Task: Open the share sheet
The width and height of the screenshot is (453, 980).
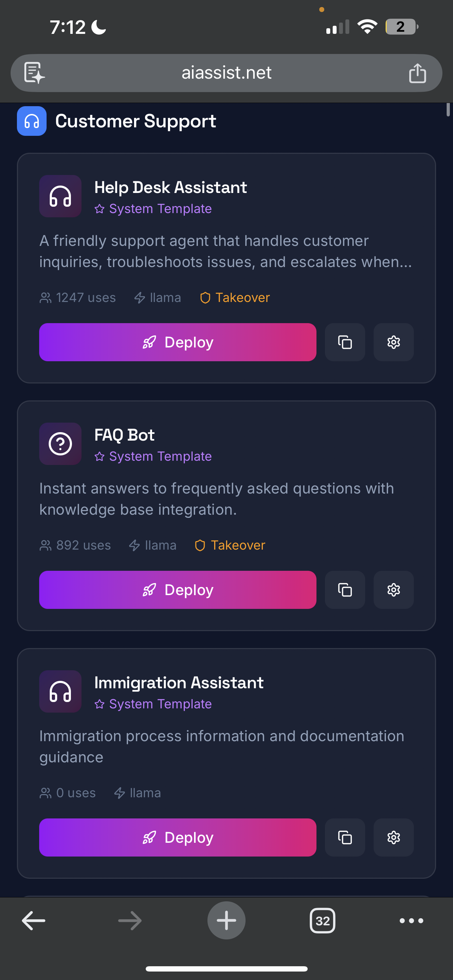Action: tap(418, 73)
